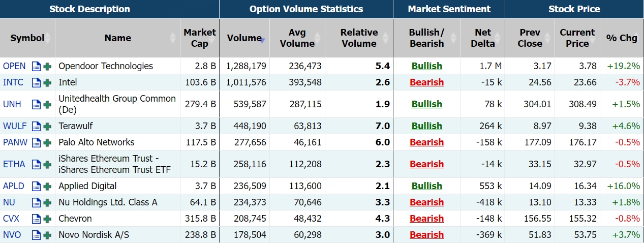Open the INTC ticker symbol link

[x=13, y=82]
